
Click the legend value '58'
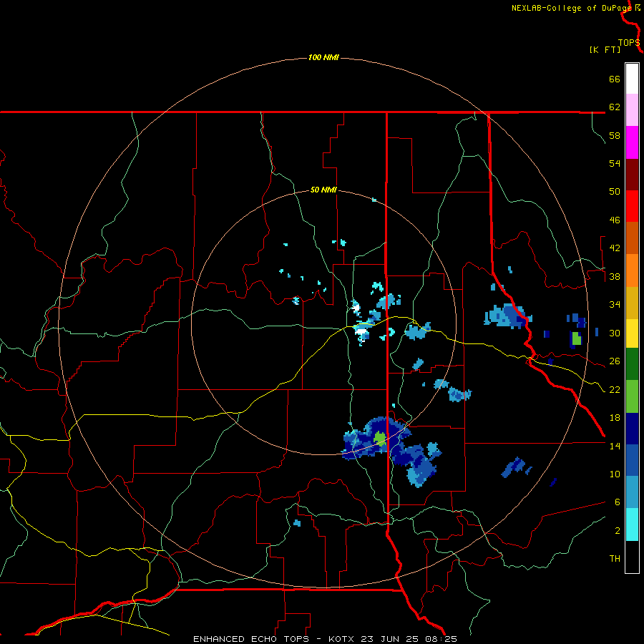(615, 135)
